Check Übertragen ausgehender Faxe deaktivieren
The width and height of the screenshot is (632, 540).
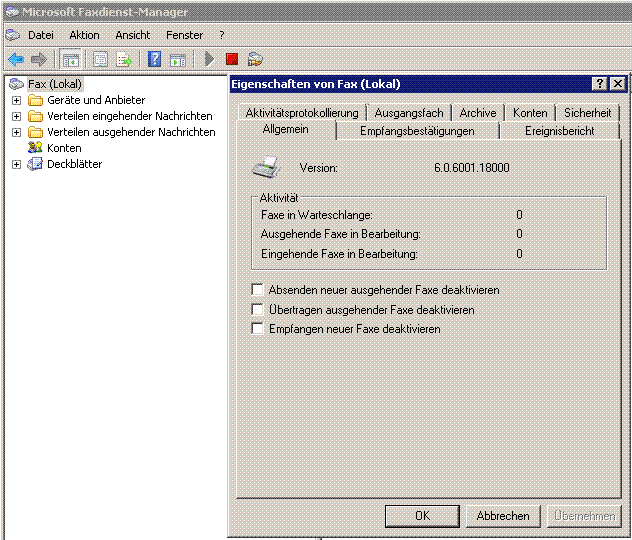257,309
